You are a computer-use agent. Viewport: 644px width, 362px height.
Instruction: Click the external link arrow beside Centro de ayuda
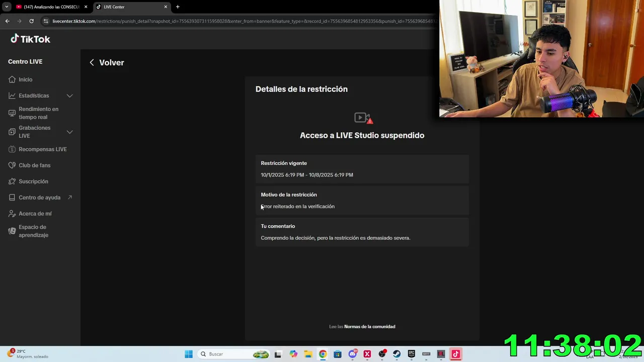(69, 198)
